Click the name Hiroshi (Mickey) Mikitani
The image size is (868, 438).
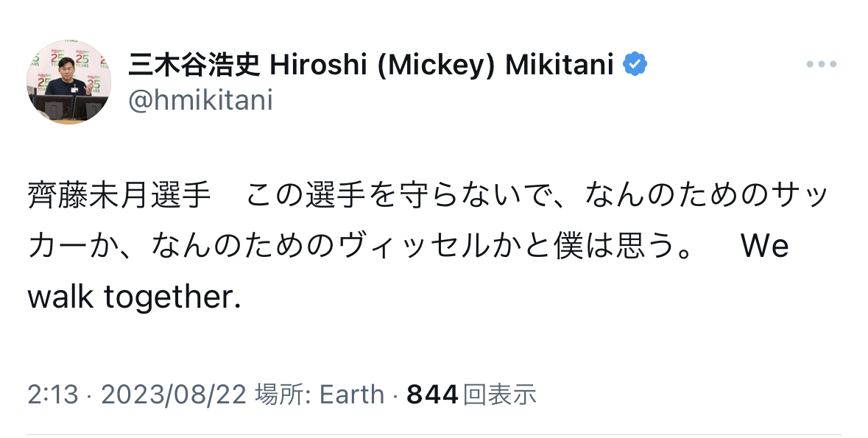(442, 65)
